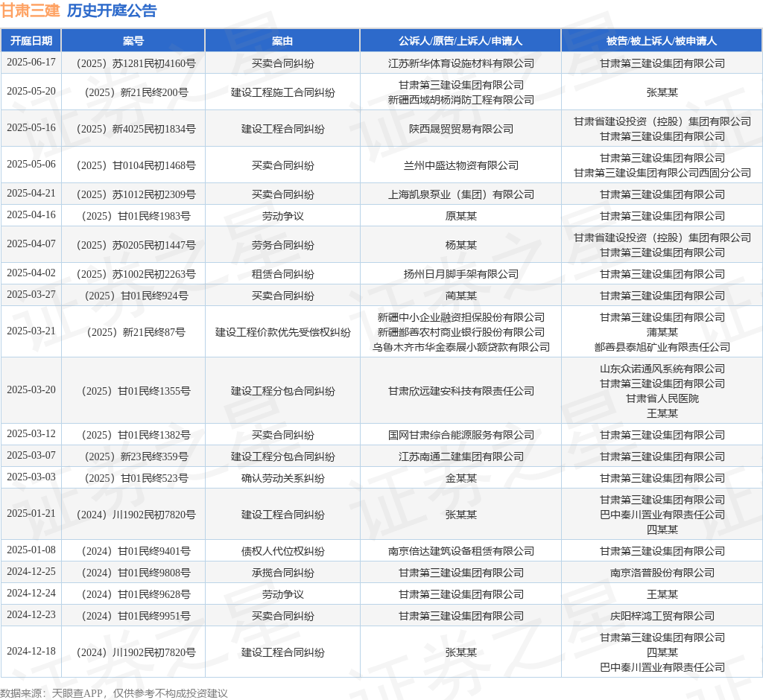763x700 pixels.
Task: Click plaintiff 江苏南通二建集团有限公司
Action: click(460, 456)
